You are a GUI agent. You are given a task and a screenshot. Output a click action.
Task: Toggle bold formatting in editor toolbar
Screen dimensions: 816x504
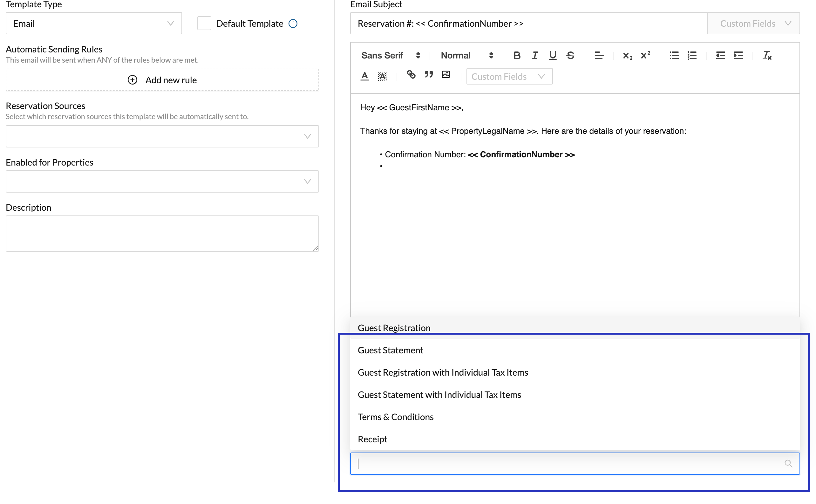pyautogui.click(x=517, y=55)
